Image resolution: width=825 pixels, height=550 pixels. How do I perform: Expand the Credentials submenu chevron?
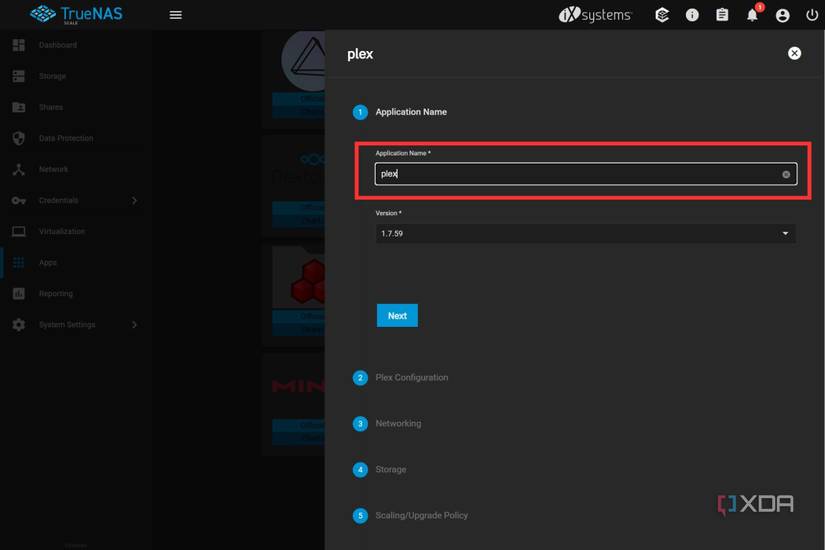(134, 201)
